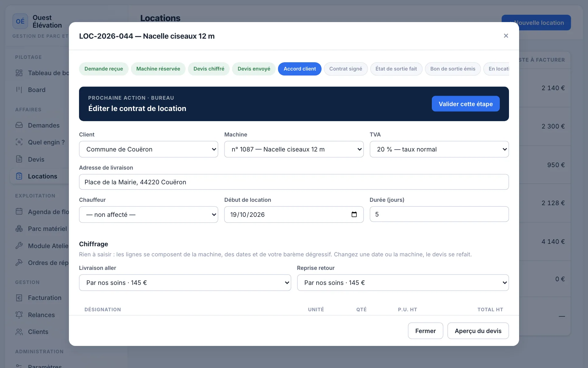
Task: Open the Reprise retour dropdown
Action: pos(403,283)
